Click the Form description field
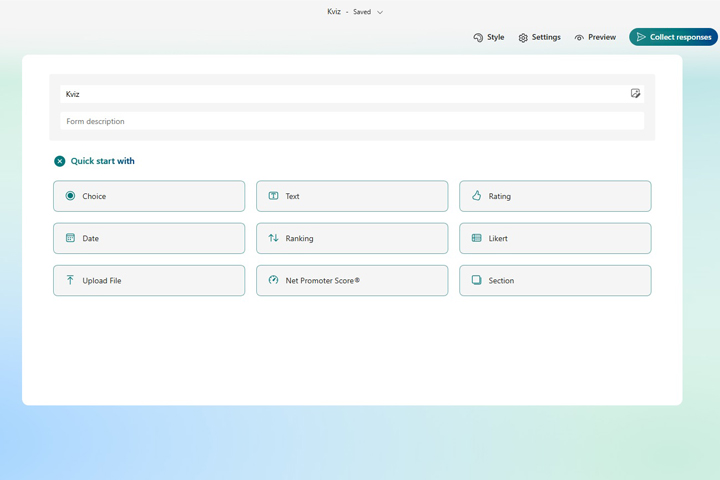The image size is (720, 480). (x=350, y=121)
